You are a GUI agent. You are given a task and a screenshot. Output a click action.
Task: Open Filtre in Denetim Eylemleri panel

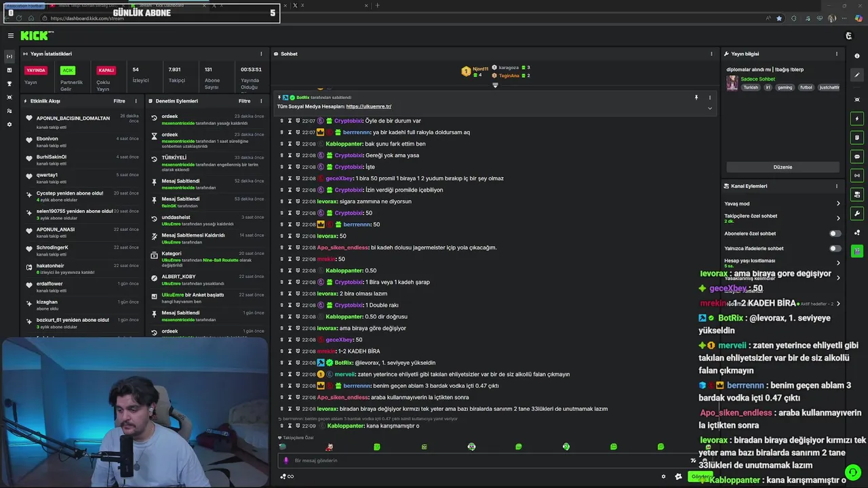point(245,101)
